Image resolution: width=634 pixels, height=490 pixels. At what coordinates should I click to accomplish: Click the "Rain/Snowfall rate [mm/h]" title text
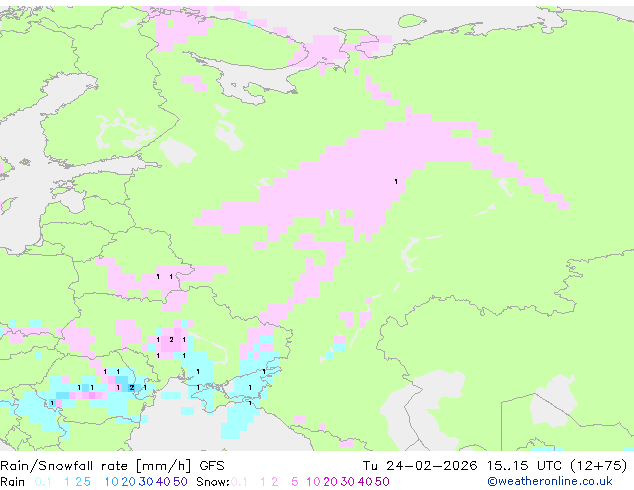[95, 466]
